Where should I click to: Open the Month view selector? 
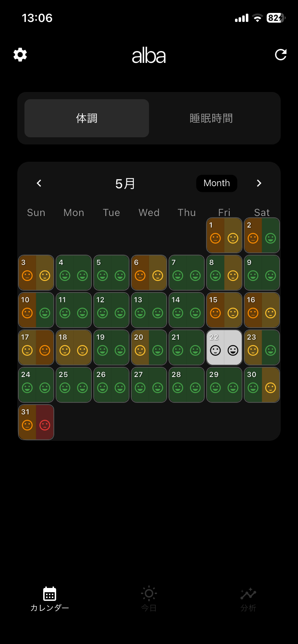point(217,183)
